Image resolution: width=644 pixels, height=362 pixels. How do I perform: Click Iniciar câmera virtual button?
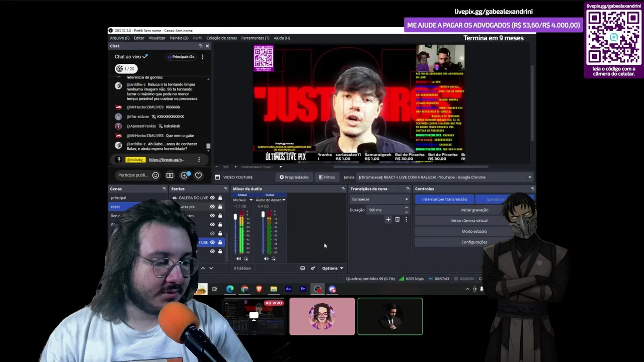click(x=469, y=221)
